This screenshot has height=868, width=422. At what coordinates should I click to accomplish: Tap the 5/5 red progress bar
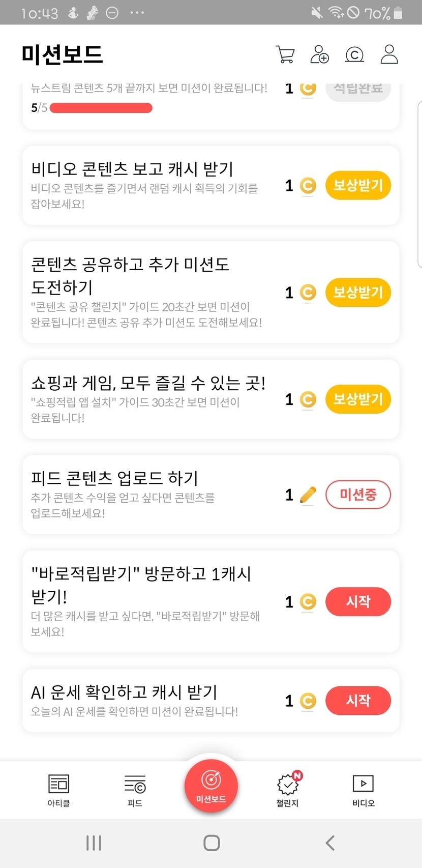click(x=101, y=108)
